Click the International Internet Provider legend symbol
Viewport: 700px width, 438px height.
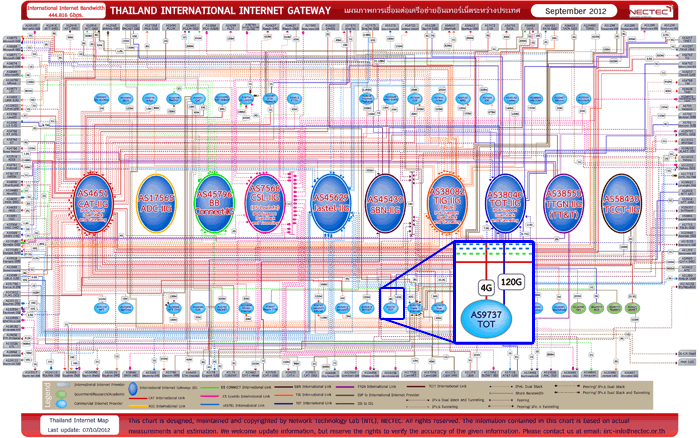[x=63, y=385]
